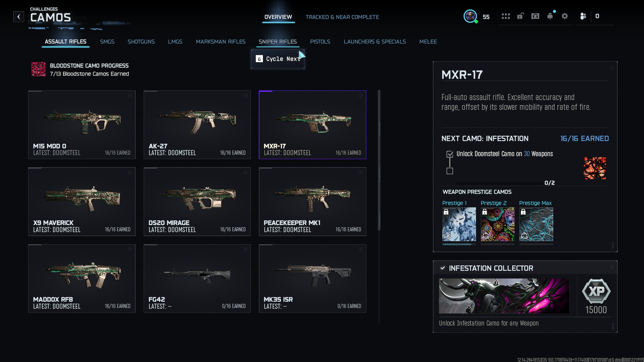Click the "15000" XP reward value
Screen dimensions: 644x362
coord(596,310)
